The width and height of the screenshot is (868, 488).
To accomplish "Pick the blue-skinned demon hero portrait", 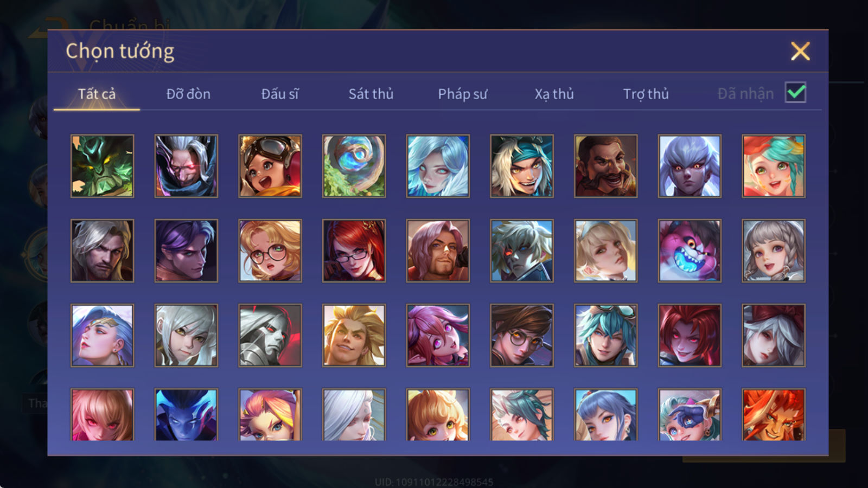I will (x=186, y=414).
